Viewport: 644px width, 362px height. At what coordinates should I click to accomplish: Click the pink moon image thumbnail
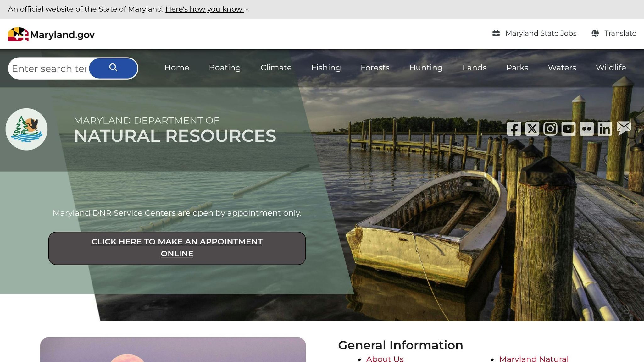tap(173, 350)
